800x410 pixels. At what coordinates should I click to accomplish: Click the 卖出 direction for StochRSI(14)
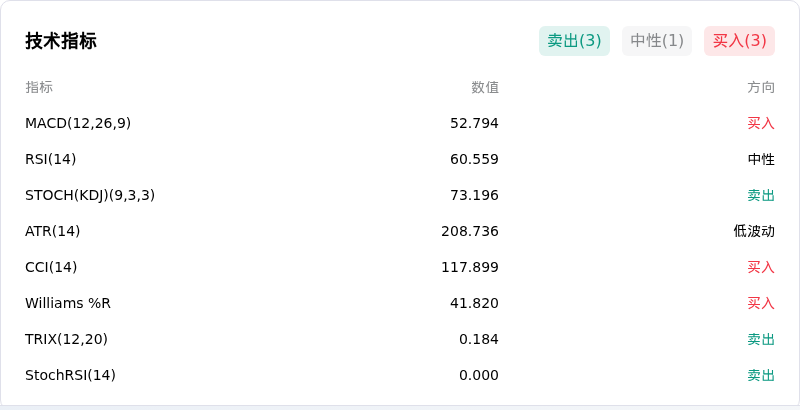pyautogui.click(x=761, y=375)
